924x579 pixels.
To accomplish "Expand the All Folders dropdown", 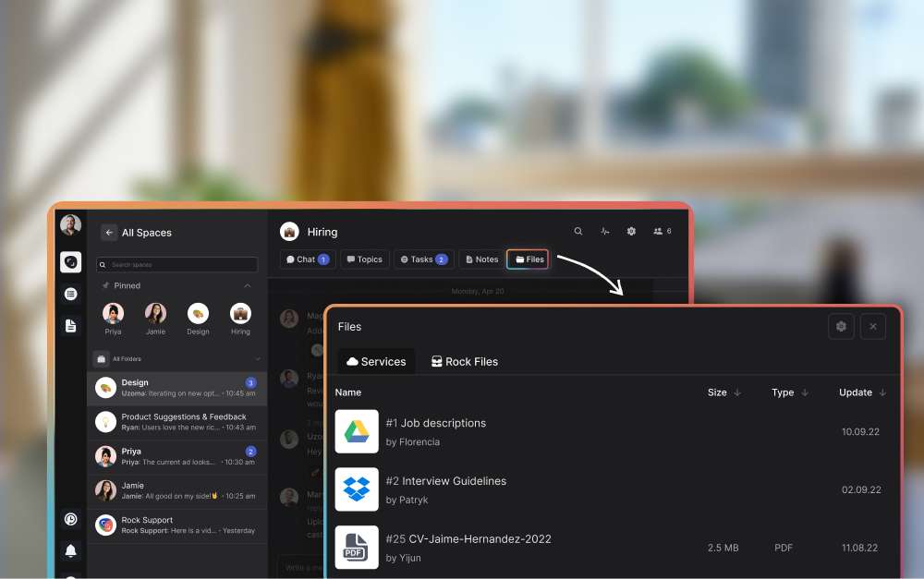I will tap(257, 358).
